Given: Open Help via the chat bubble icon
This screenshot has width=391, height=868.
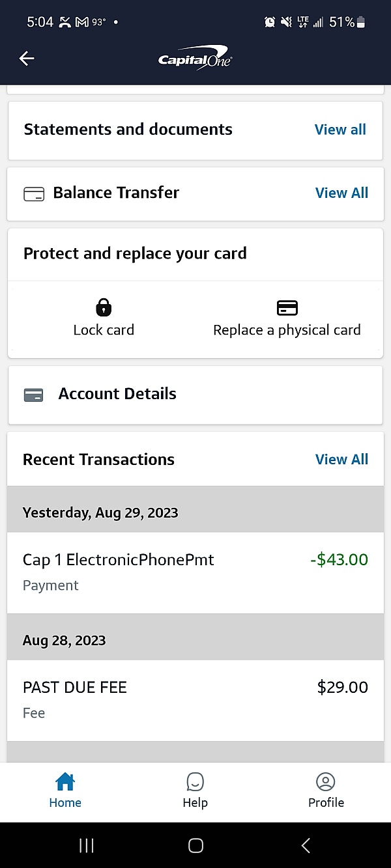Looking at the screenshot, I should click(195, 781).
